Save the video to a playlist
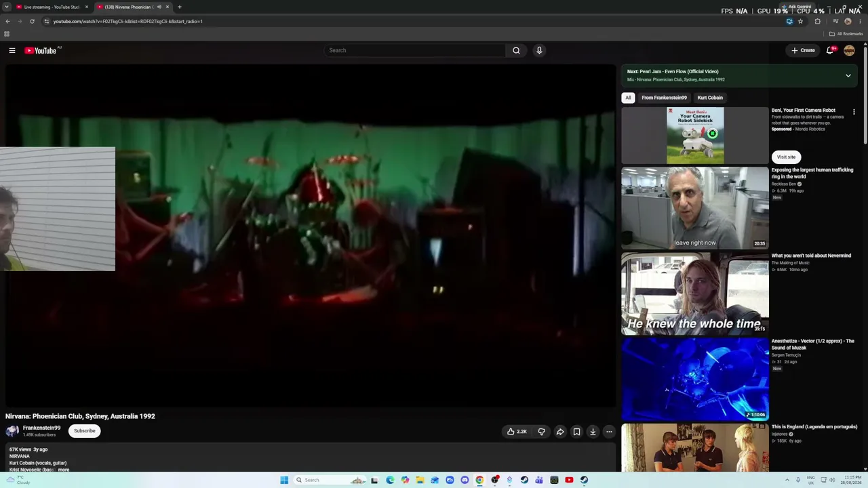Viewport: 868px width, 488px height. (x=576, y=432)
